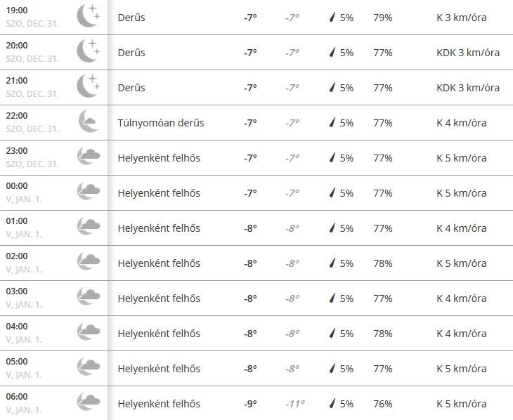
Task: Click the precipitation drop icon at 19:00
Action: click(332, 17)
